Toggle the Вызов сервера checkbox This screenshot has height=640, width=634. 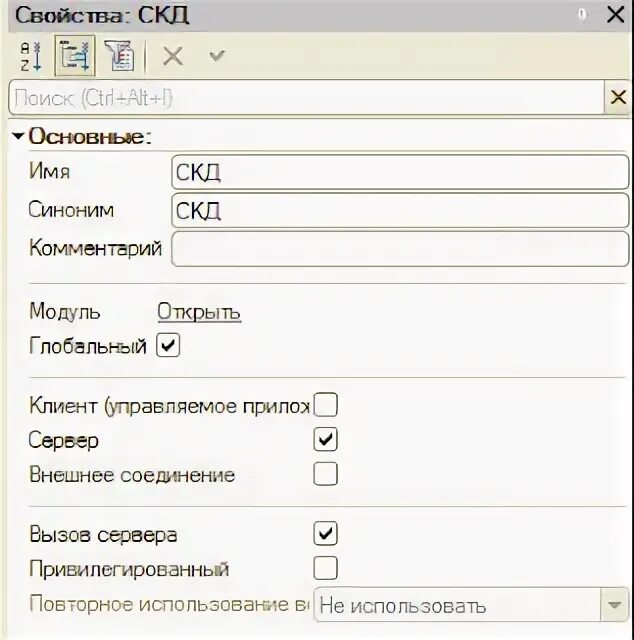tap(326, 533)
